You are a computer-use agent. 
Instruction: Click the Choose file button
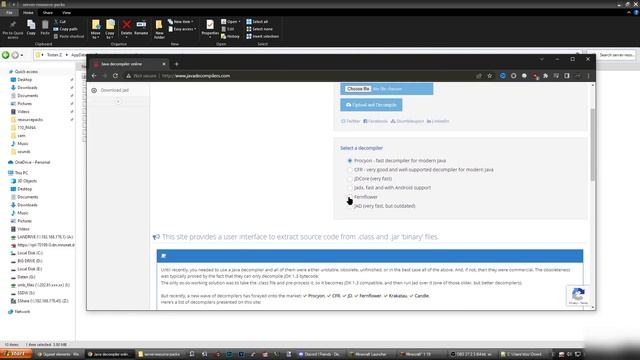358,89
